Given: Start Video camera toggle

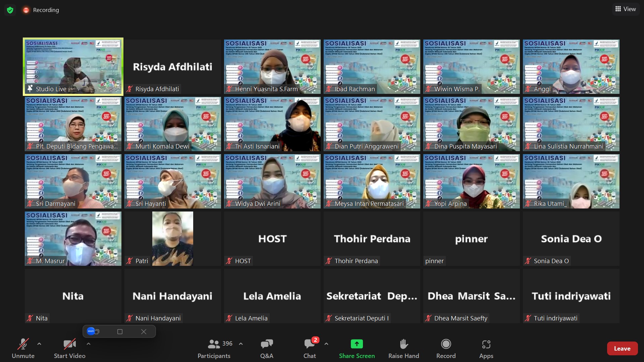Looking at the screenshot, I should tap(69, 344).
